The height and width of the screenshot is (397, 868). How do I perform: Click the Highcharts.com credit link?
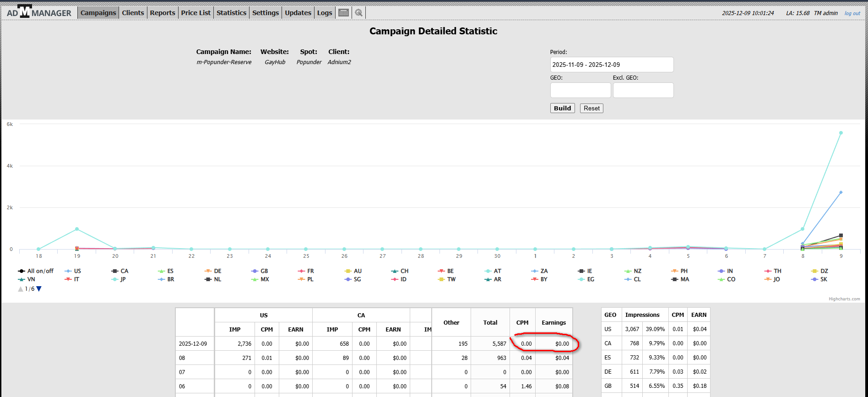click(x=844, y=299)
